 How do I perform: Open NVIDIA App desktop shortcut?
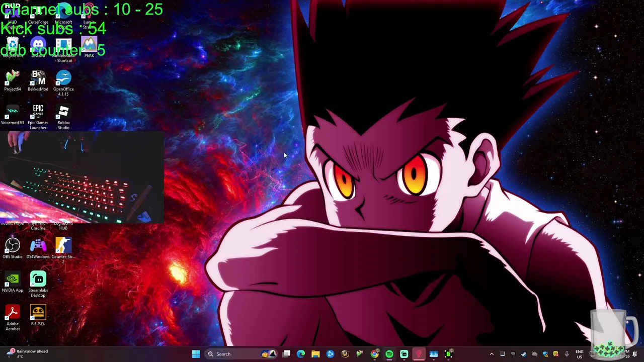tap(13, 282)
